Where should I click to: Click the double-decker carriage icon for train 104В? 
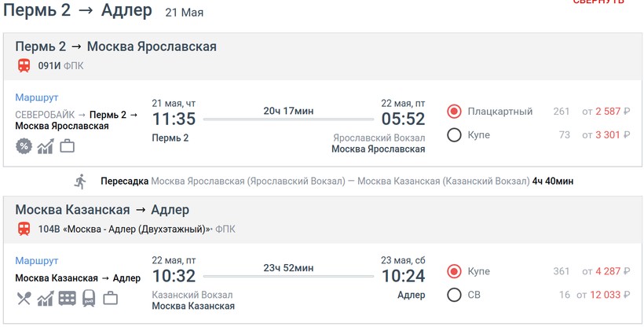(x=68, y=299)
